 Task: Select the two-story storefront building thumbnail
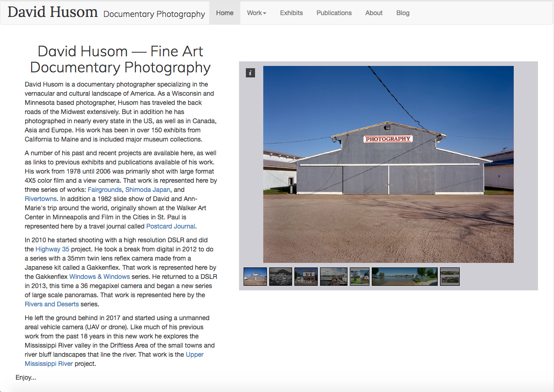[306, 277]
